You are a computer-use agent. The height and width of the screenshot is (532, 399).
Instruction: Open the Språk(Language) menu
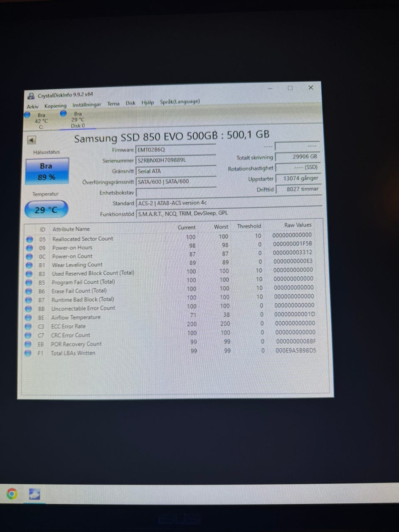point(180,101)
